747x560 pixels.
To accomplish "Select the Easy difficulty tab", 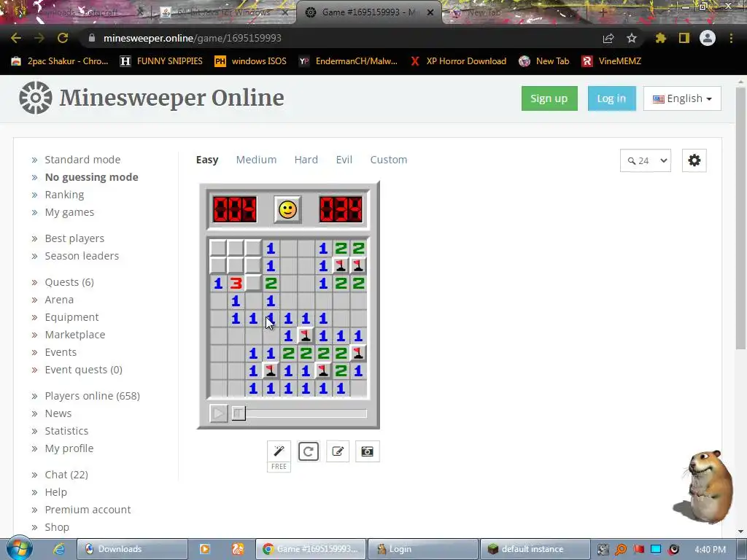I will point(207,160).
